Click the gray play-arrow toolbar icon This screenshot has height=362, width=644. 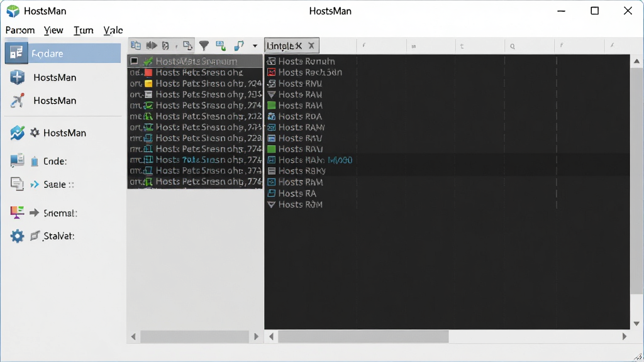click(x=152, y=45)
